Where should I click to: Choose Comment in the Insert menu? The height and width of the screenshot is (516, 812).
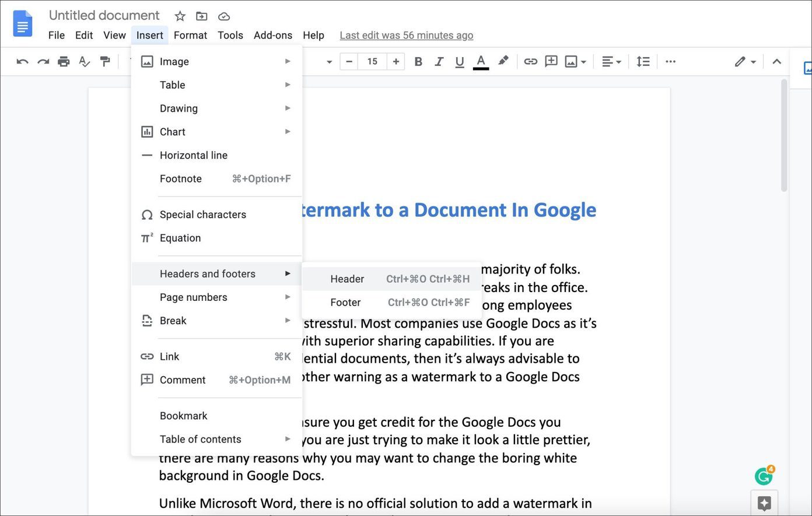(216, 380)
